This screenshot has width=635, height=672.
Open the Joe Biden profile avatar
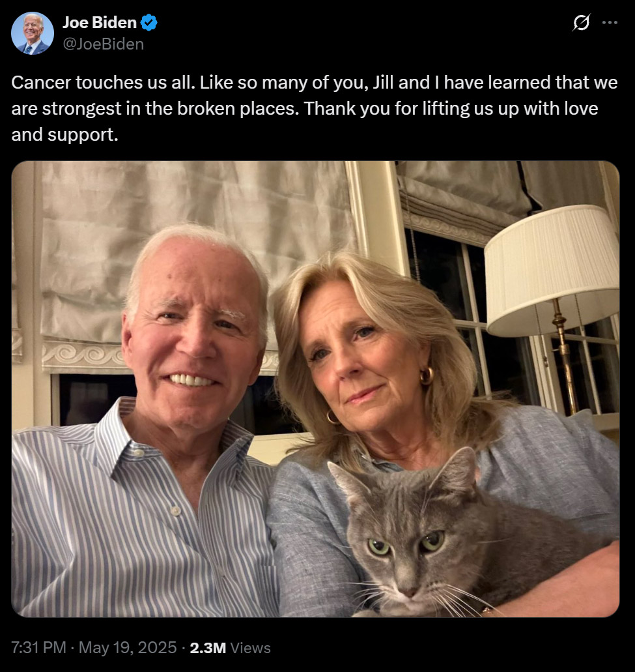pos(32,33)
